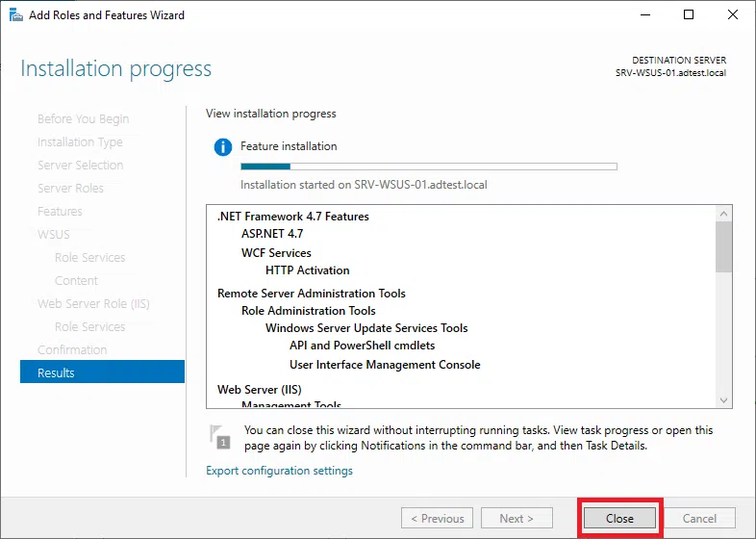This screenshot has height=539, width=756.
Task: Select the Confirmation step in the sidebar
Action: point(72,349)
